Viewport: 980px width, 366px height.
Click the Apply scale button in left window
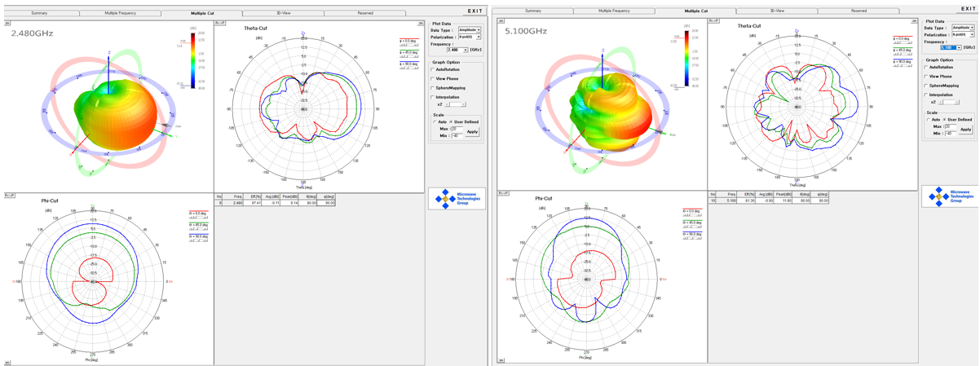(472, 131)
